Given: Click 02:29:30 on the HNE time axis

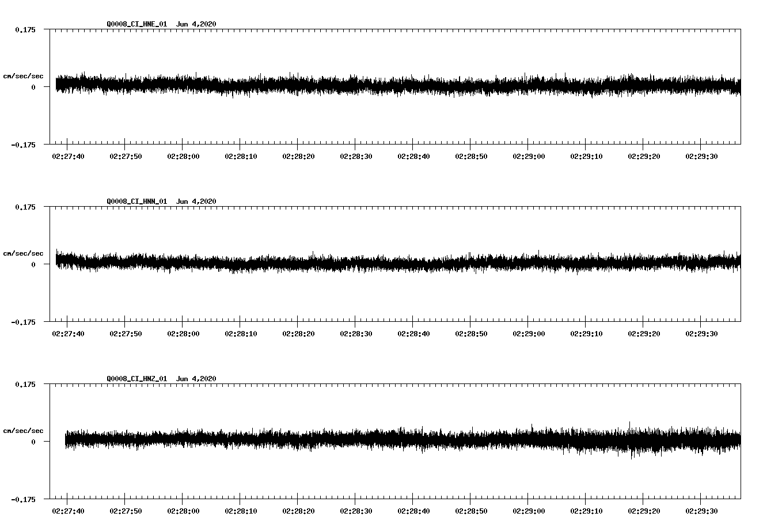Looking at the screenshot, I should 701,156.
